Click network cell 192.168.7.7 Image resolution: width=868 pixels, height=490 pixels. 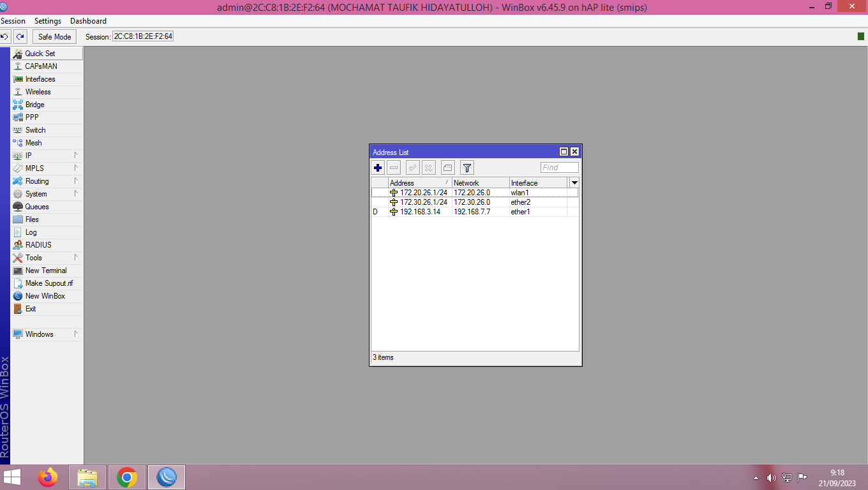click(481, 212)
